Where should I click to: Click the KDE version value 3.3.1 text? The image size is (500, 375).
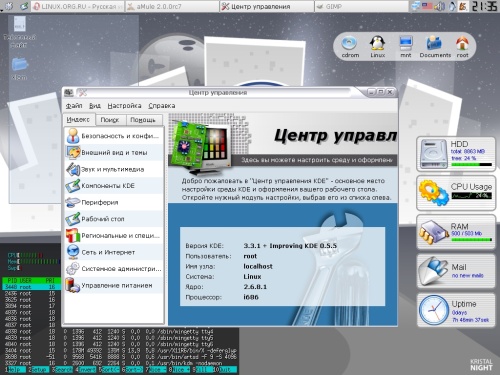(x=290, y=246)
